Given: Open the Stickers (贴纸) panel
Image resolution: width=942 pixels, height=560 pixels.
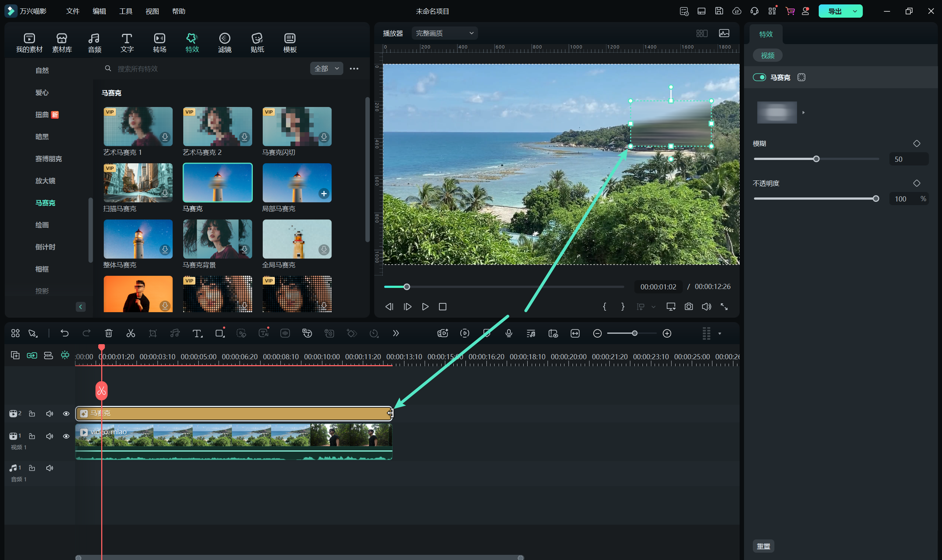Looking at the screenshot, I should (257, 42).
